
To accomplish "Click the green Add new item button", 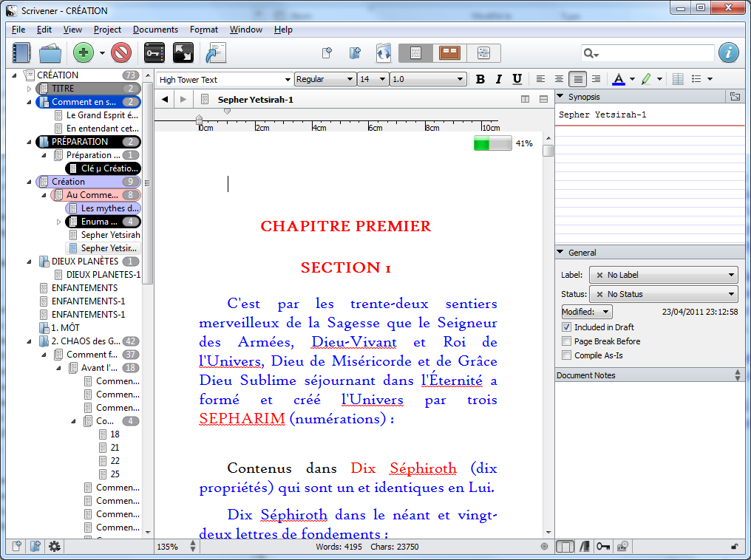I will click(84, 52).
